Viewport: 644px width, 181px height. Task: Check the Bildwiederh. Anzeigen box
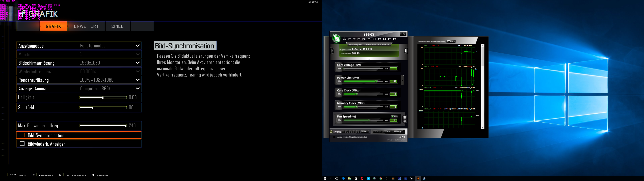coord(22,144)
